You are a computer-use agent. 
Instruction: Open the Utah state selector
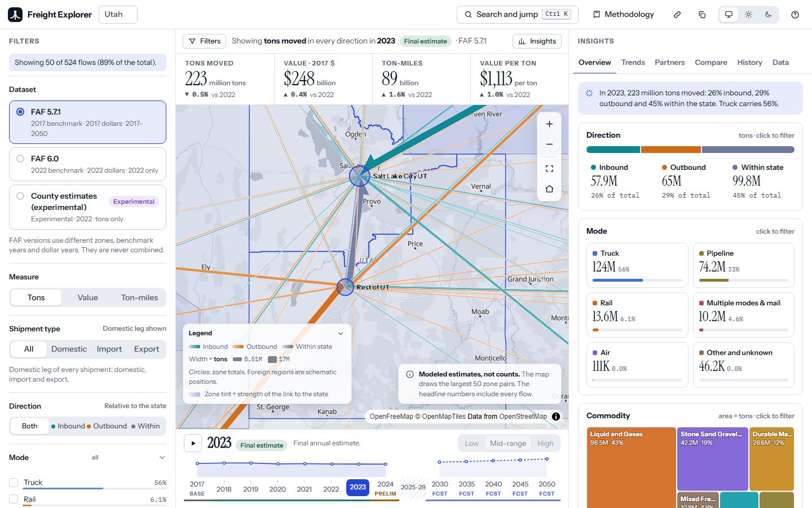pyautogui.click(x=118, y=15)
